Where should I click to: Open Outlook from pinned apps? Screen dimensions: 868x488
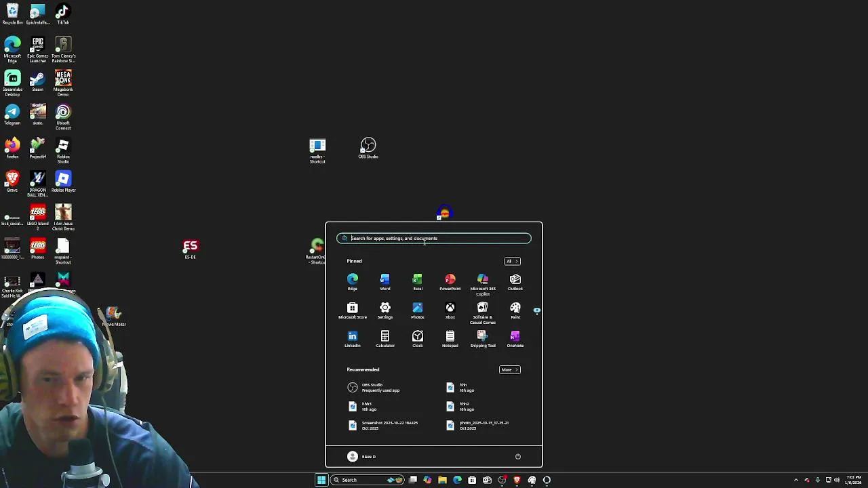point(515,283)
